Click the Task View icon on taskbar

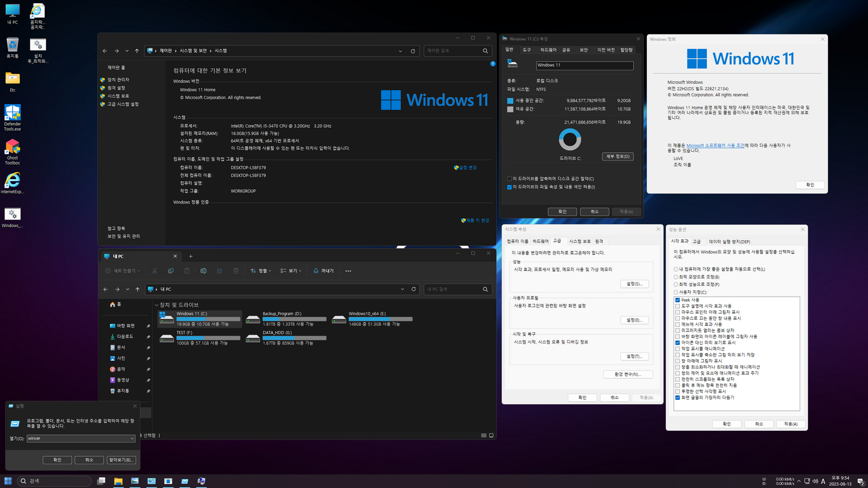coord(101,481)
